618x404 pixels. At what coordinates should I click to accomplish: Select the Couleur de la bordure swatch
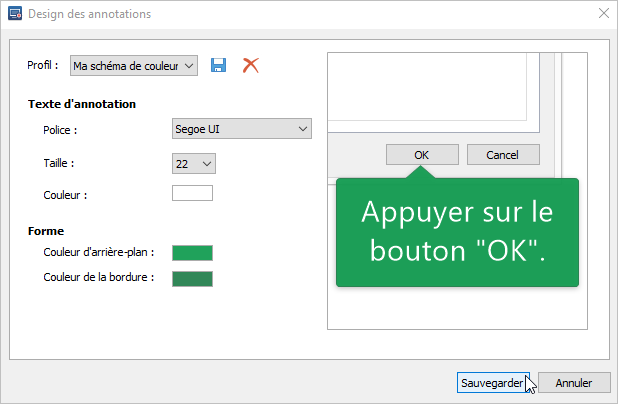pos(192,277)
